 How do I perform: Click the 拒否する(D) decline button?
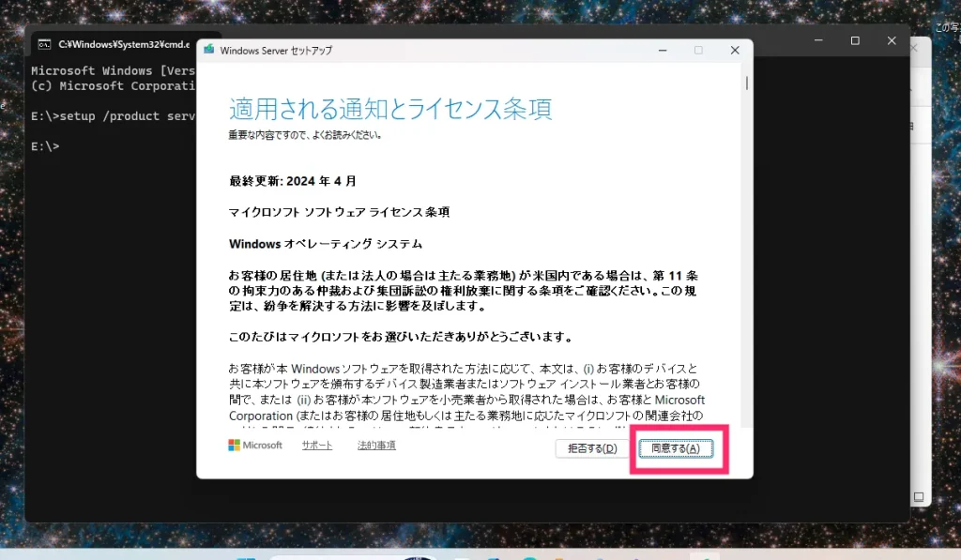pos(592,448)
